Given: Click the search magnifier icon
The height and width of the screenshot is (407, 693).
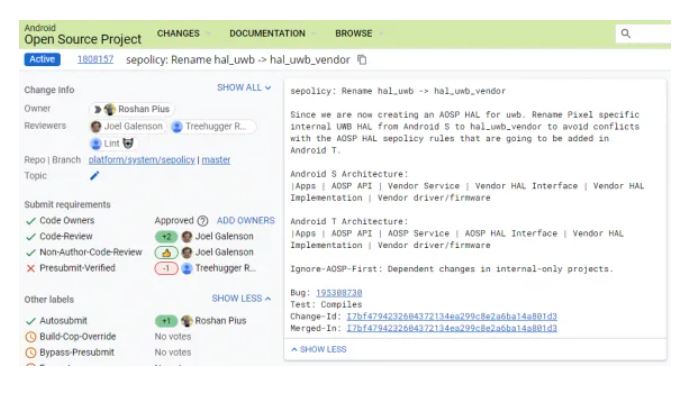Looking at the screenshot, I should pos(625,34).
